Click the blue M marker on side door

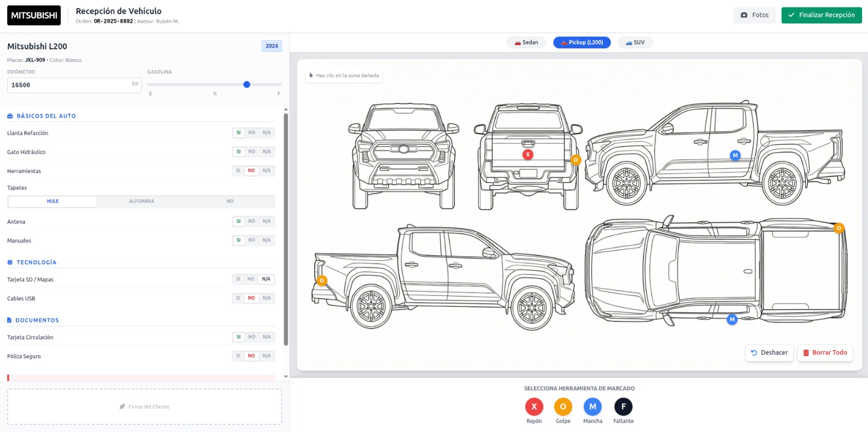click(x=735, y=156)
